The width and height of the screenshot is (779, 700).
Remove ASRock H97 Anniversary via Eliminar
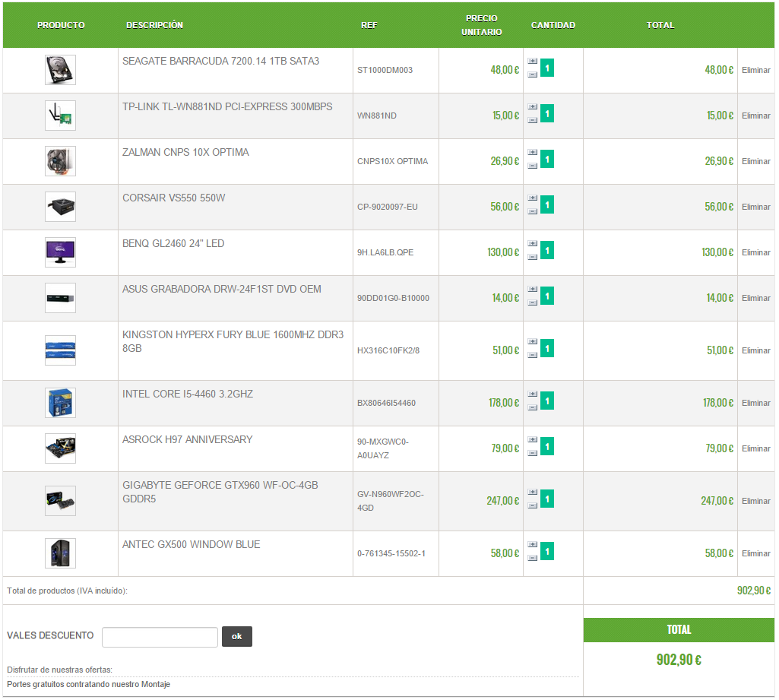coord(755,450)
